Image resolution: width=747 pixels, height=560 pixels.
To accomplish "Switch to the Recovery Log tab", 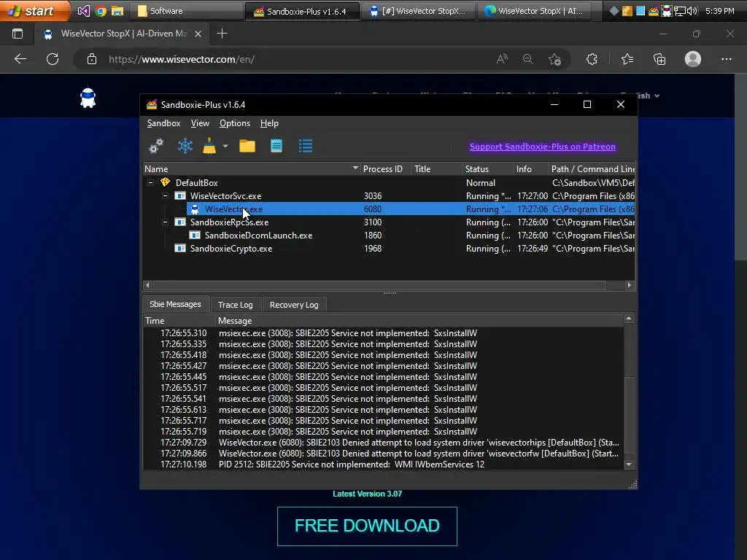I will (x=294, y=305).
